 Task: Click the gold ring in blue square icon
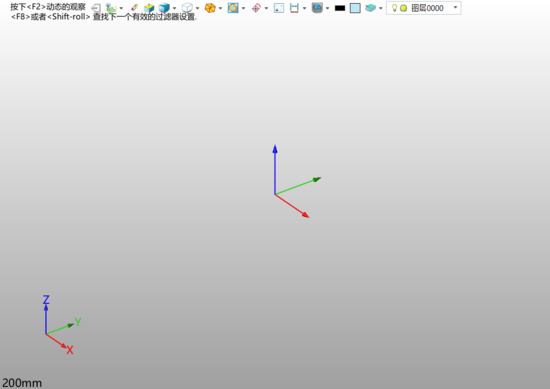point(233,8)
